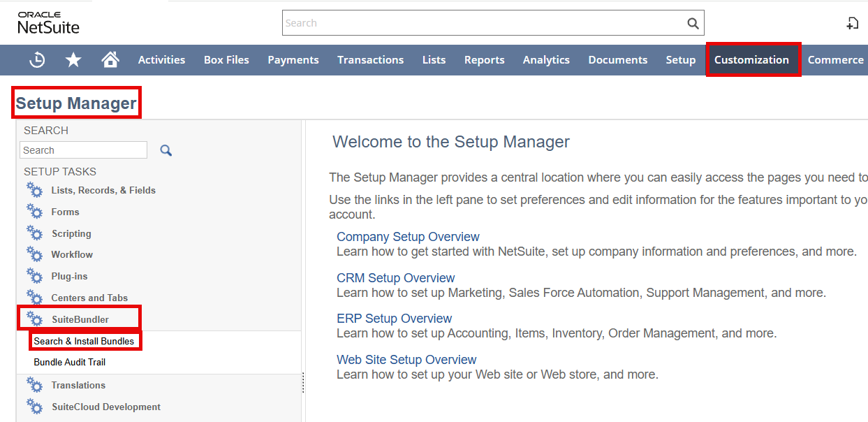The width and height of the screenshot is (868, 422).
Task: Expand the Scripting setup section
Action: (71, 233)
